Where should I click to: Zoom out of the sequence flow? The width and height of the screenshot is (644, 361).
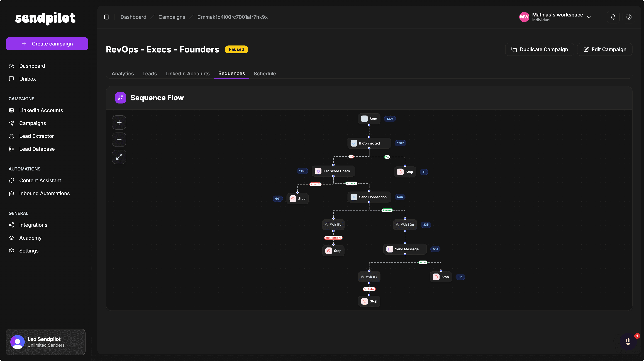tap(119, 140)
